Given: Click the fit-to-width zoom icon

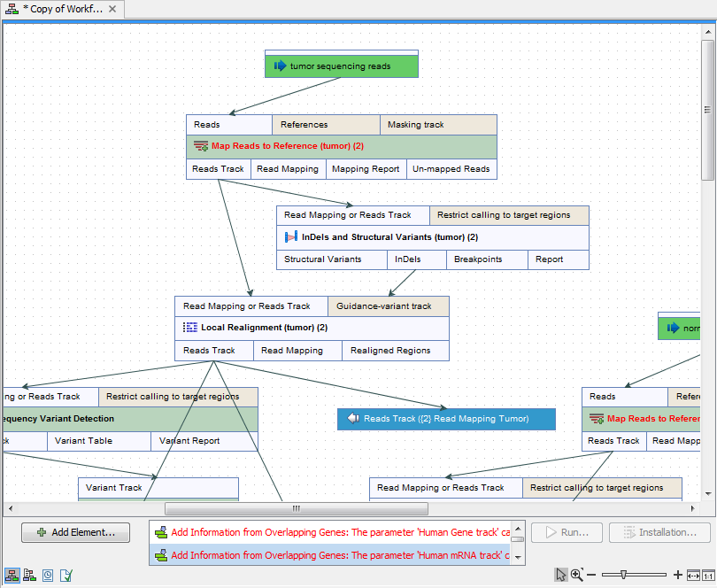Looking at the screenshot, I should click(693, 575).
